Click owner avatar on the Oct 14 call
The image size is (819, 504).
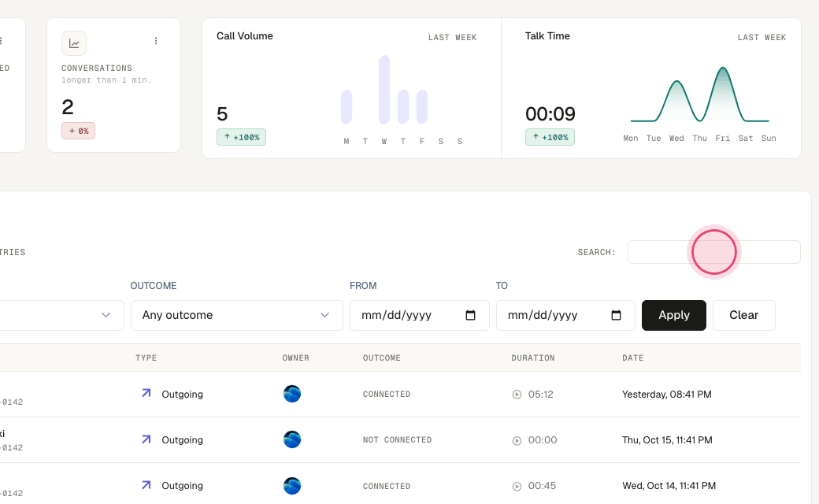point(292,486)
